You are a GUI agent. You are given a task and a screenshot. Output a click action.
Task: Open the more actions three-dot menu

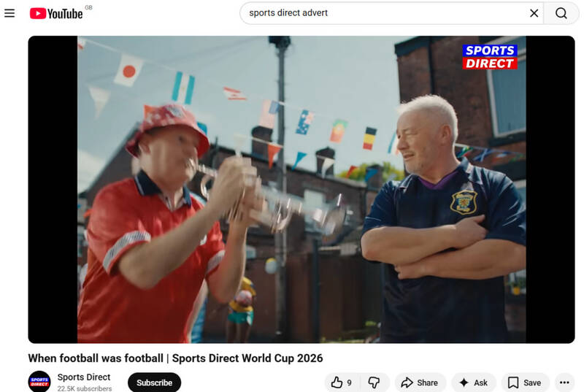(564, 383)
